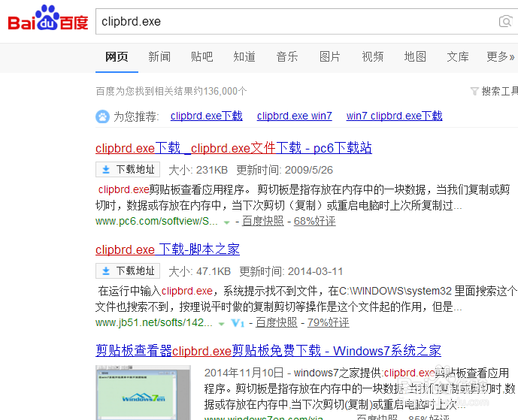
Task: Open the 贴吧 tab
Action: pos(201,57)
